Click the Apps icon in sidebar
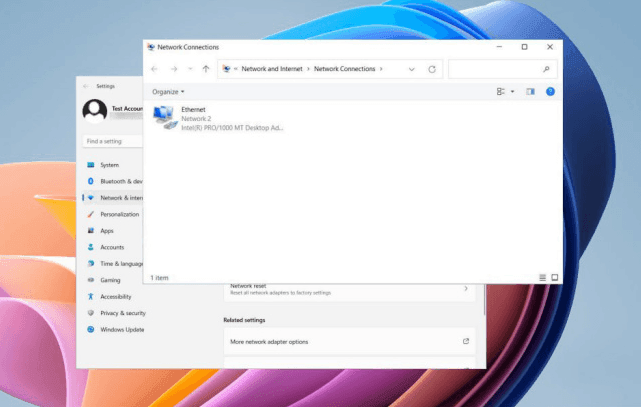The width and height of the screenshot is (641, 407). [x=91, y=230]
